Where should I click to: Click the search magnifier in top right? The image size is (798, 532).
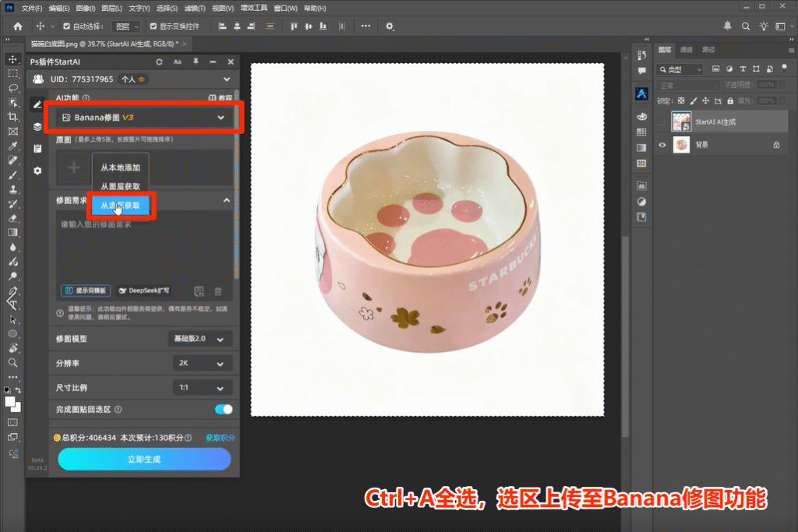pyautogui.click(x=746, y=26)
